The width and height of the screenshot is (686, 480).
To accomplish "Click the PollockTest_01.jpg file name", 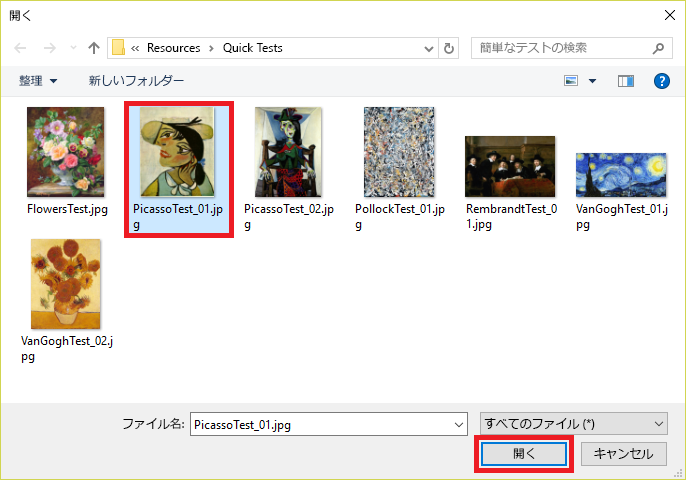I will [400, 217].
